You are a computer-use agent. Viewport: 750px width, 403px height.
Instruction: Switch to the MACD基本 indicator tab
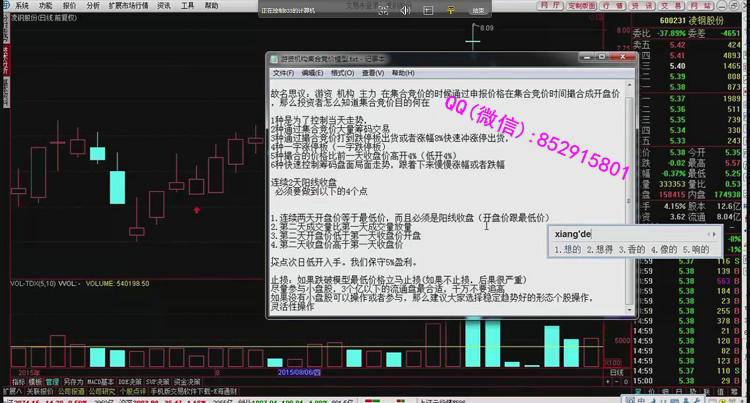(x=100, y=381)
